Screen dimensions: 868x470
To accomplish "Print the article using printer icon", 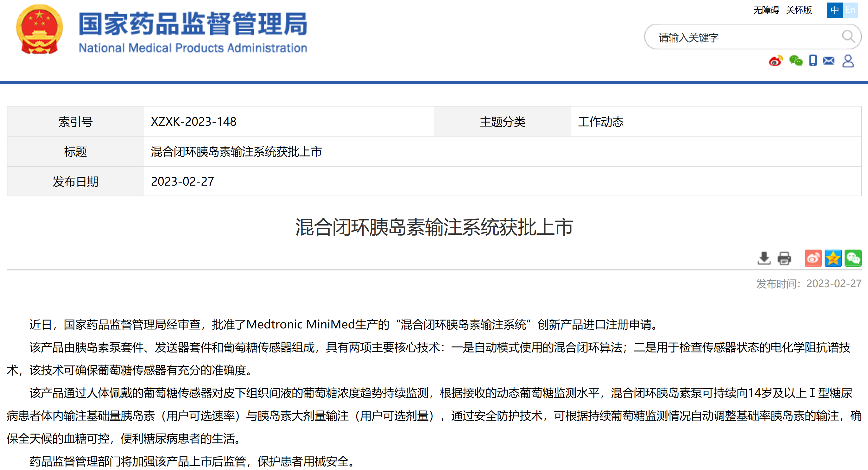I will pyautogui.click(x=784, y=258).
